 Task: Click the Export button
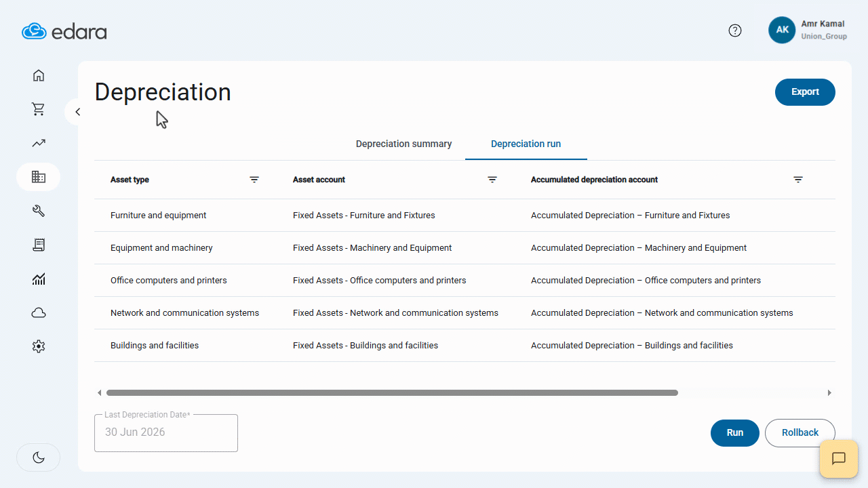coord(805,92)
